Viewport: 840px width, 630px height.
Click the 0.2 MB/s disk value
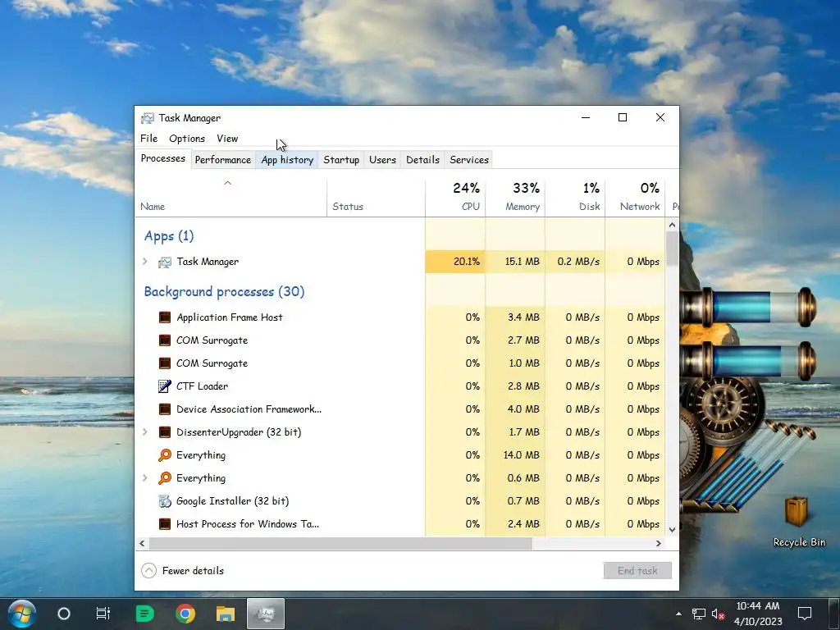pos(578,262)
